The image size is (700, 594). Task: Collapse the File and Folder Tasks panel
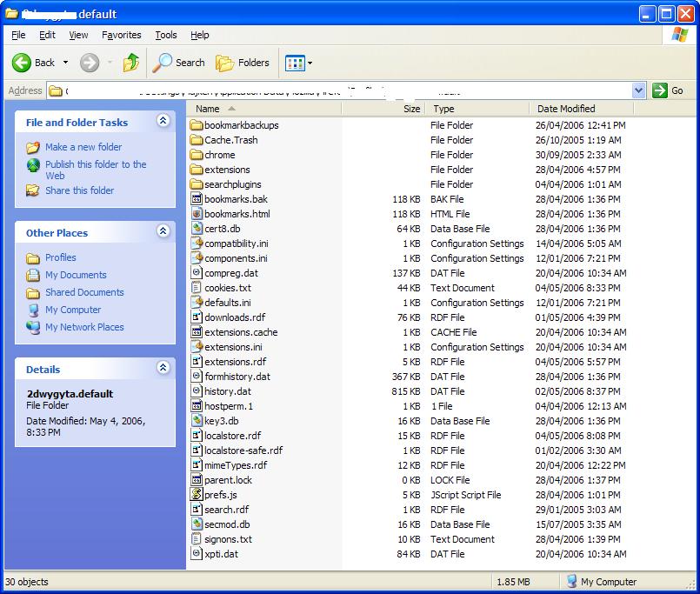point(163,122)
